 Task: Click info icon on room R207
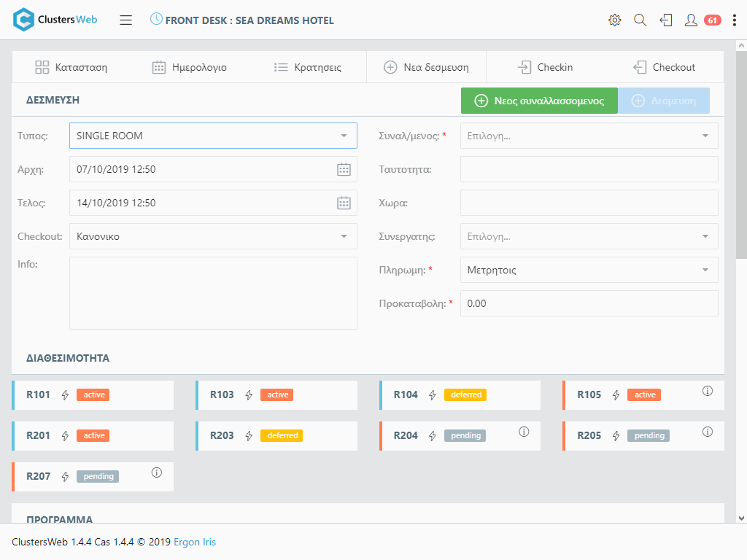pos(156,472)
